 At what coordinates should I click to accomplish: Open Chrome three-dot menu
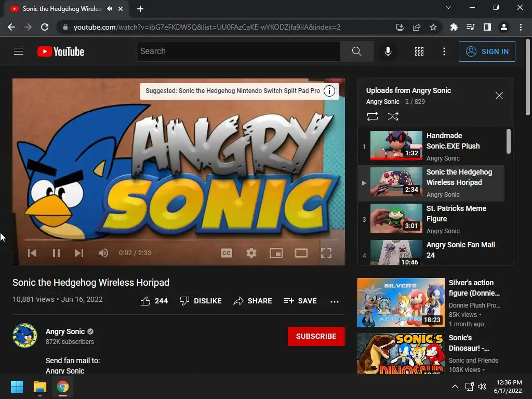521,27
